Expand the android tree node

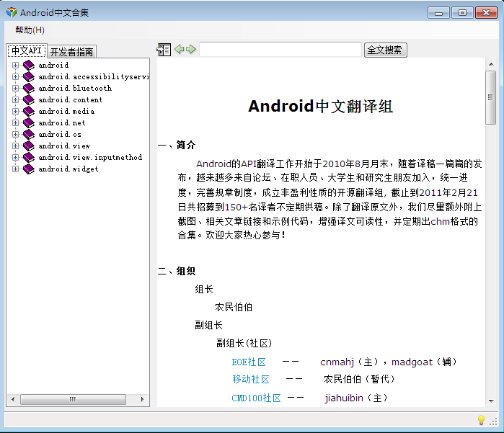click(15, 66)
